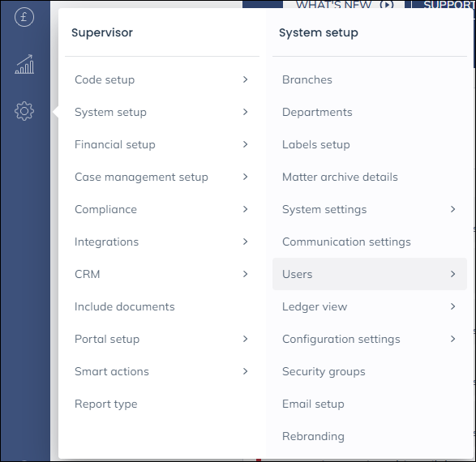Image resolution: width=476 pixels, height=462 pixels.
Task: Expand the Code setup chevron arrow
Action: click(245, 79)
